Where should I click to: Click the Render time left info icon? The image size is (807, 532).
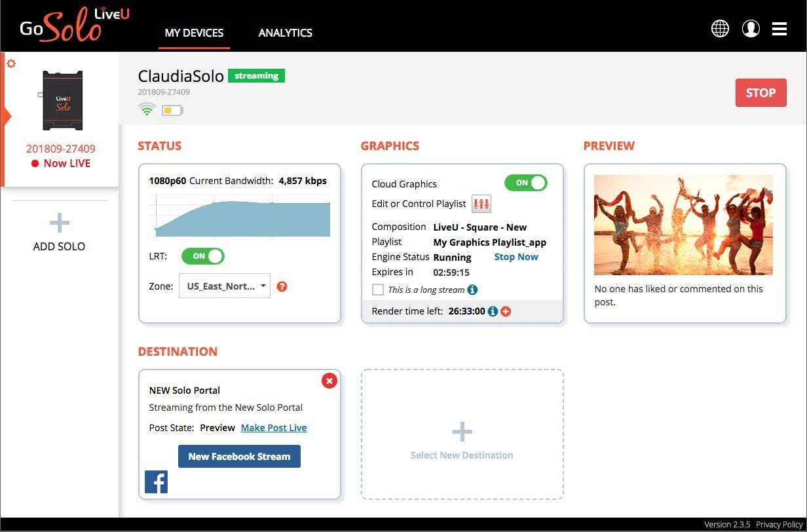[x=493, y=311]
